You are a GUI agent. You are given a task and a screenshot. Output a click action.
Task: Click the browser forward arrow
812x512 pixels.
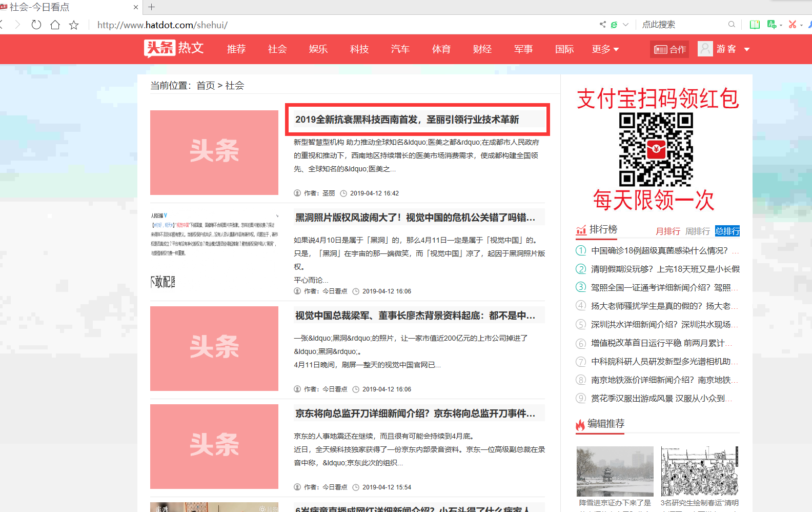coord(17,25)
